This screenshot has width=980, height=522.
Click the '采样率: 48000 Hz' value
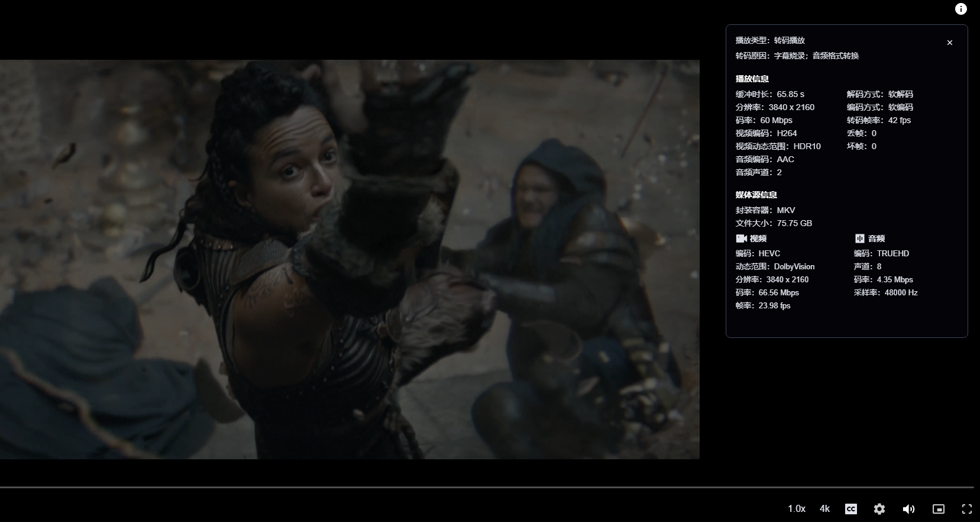click(x=886, y=292)
